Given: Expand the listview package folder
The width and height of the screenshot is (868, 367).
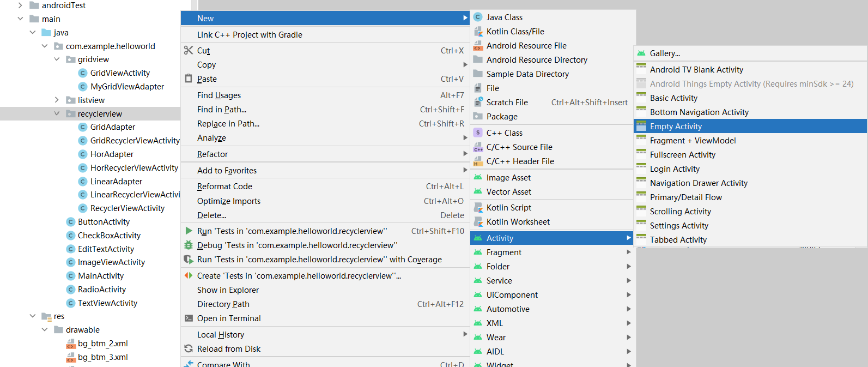Looking at the screenshot, I should pos(57,100).
